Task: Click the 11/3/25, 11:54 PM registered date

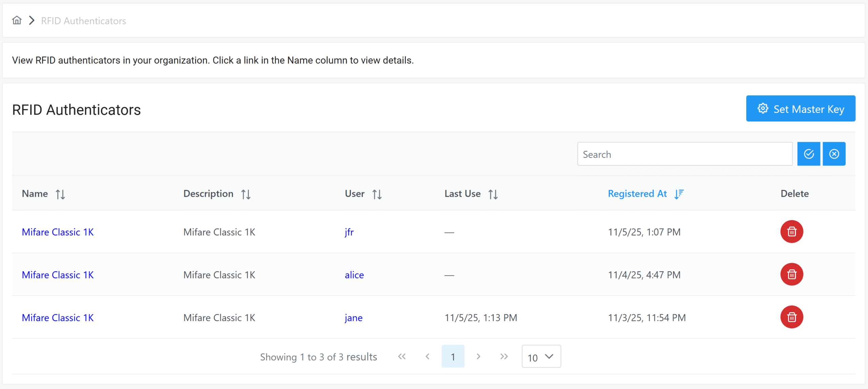Action: tap(647, 317)
